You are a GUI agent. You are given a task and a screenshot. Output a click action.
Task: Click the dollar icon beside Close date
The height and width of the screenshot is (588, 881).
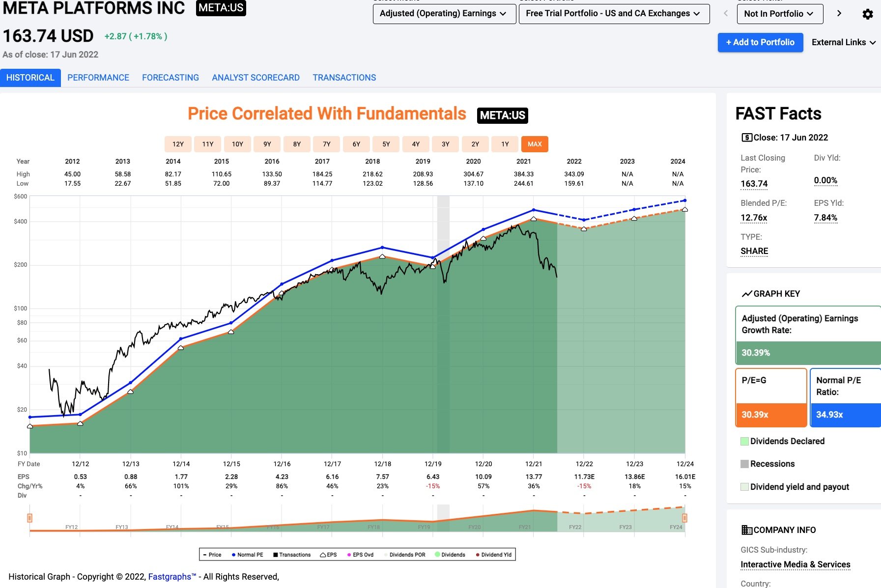pos(746,138)
